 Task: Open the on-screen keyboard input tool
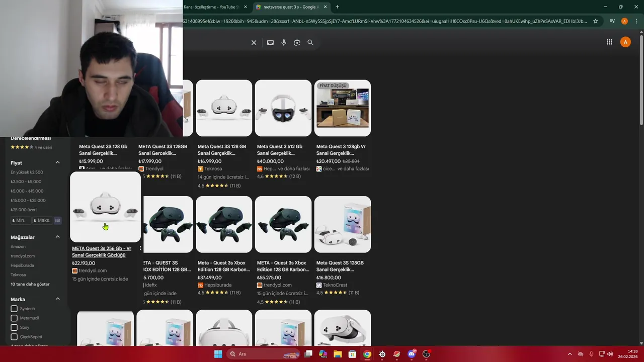[x=270, y=43]
